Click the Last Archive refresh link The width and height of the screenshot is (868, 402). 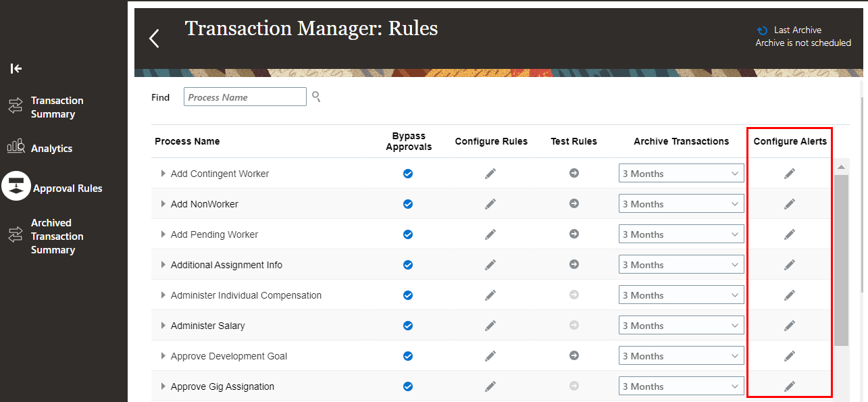pyautogui.click(x=762, y=30)
